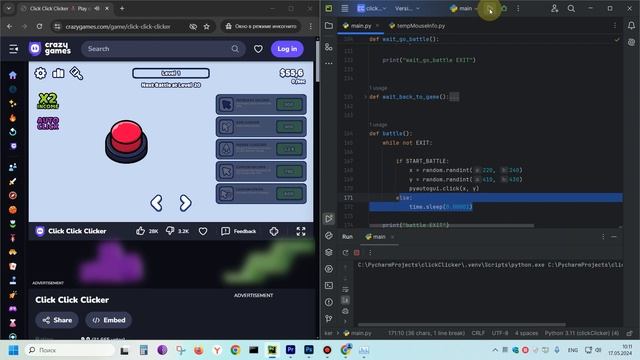Hide the Run tool window
Screen dimensions: 640x360
click(x=614, y=237)
